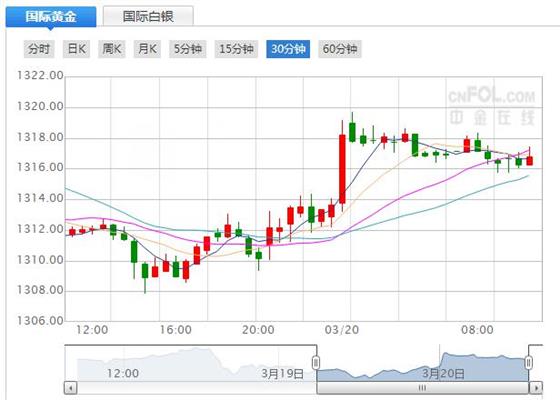Click the 1308.00 price axis label
This screenshot has width=560, height=400.
(x=40, y=290)
